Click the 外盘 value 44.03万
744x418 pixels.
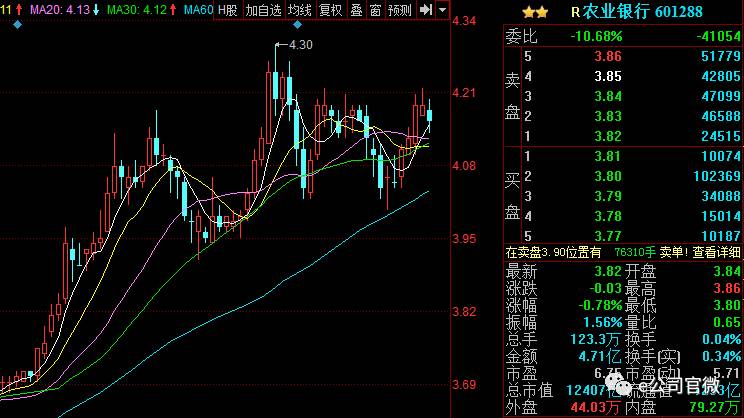[595, 407]
